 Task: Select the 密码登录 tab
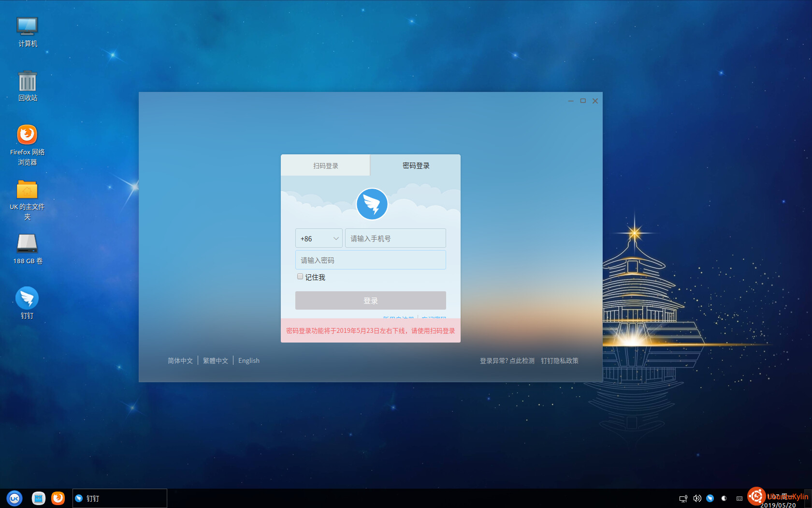pyautogui.click(x=416, y=165)
